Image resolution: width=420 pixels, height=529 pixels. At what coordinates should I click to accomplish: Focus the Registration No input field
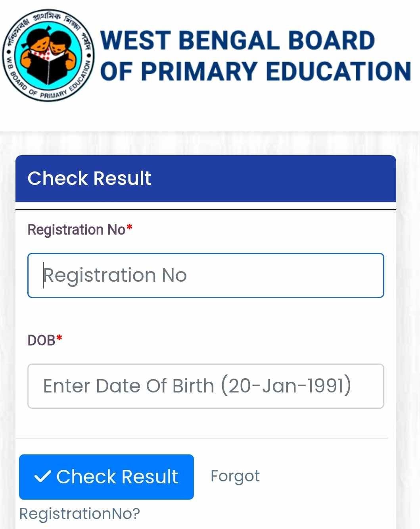[205, 275]
